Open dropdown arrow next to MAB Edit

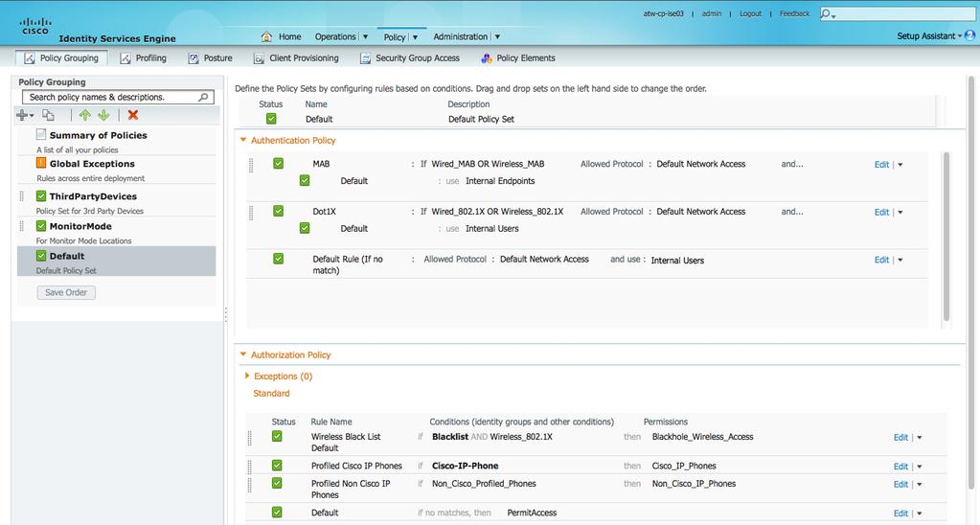coord(900,165)
